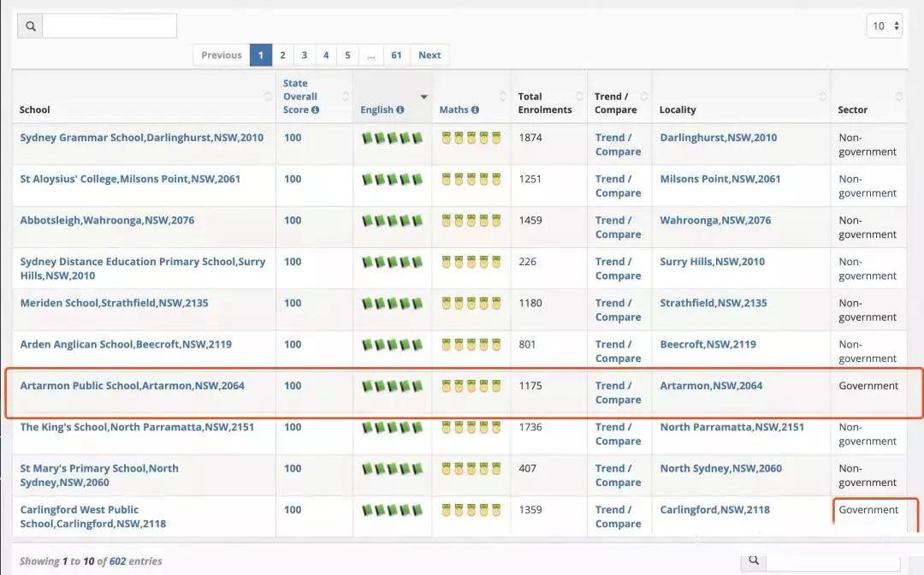Click English book rating for Carlingford West Public
This screenshot has height=575, width=924.
coord(393,510)
